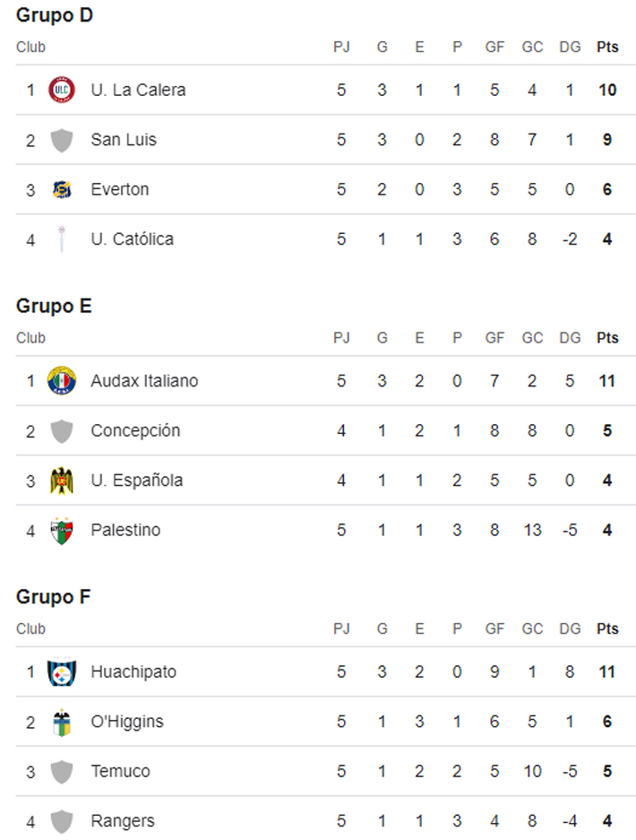The height and width of the screenshot is (840, 636).
Task: Open the San Luis team link
Action: [x=124, y=140]
